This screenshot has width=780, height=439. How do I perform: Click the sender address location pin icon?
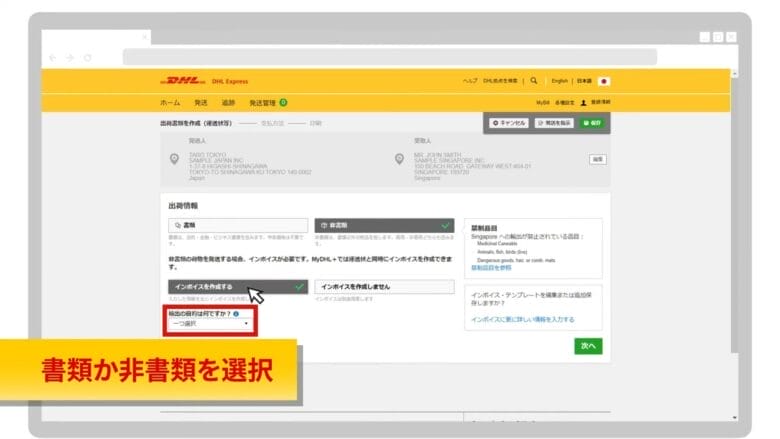[x=174, y=159]
